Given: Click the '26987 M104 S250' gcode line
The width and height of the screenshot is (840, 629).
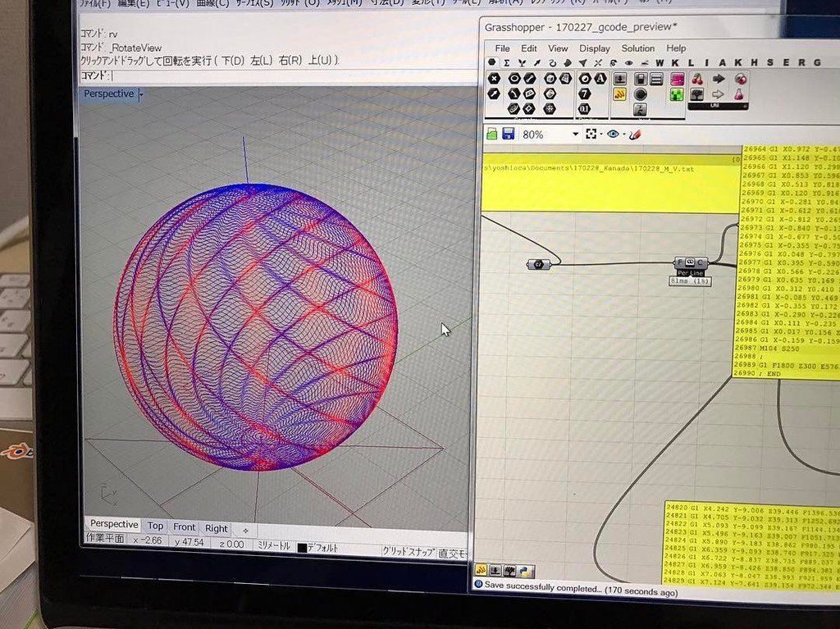Looking at the screenshot, I should 768,349.
